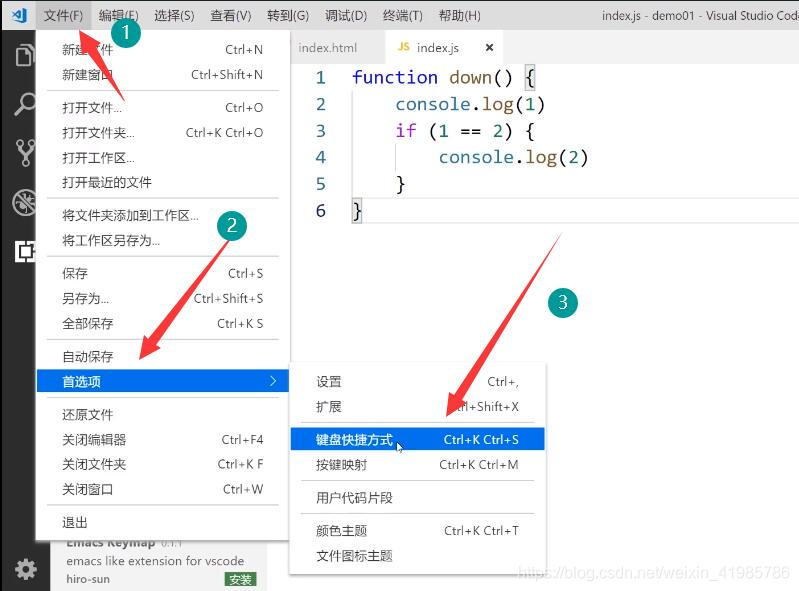
Task: Open 设置 in preferences submenu
Action: (x=417, y=382)
